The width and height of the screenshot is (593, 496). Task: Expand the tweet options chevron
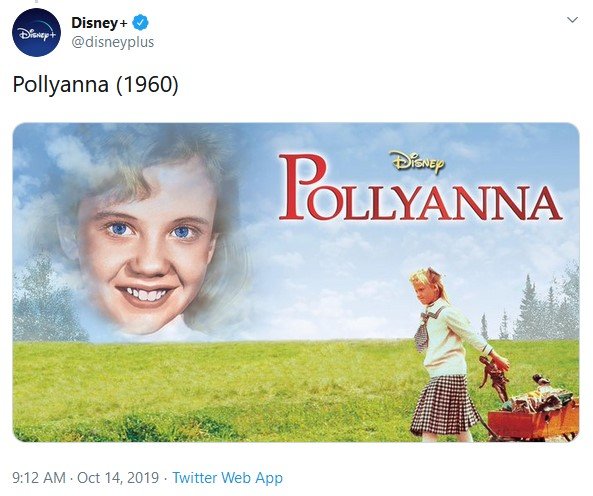click(573, 19)
